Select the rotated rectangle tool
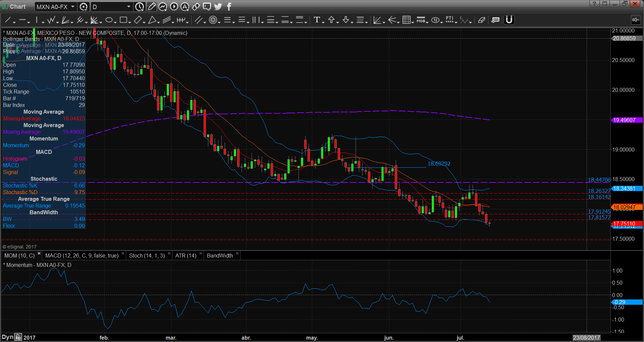Screen dimensions: 644x342 pos(138,20)
